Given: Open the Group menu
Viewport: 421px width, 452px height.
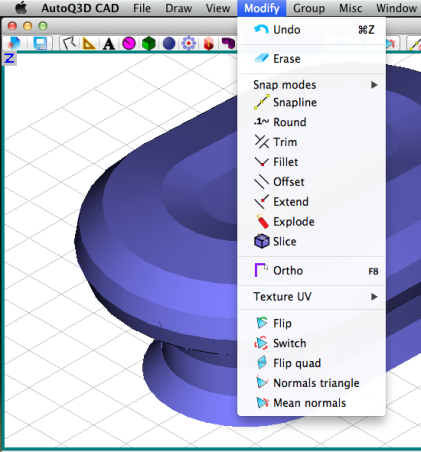Looking at the screenshot, I should pyautogui.click(x=309, y=8).
